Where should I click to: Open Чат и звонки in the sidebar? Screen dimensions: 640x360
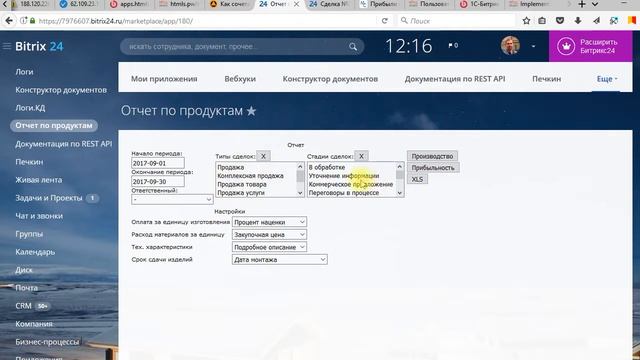(x=39, y=216)
